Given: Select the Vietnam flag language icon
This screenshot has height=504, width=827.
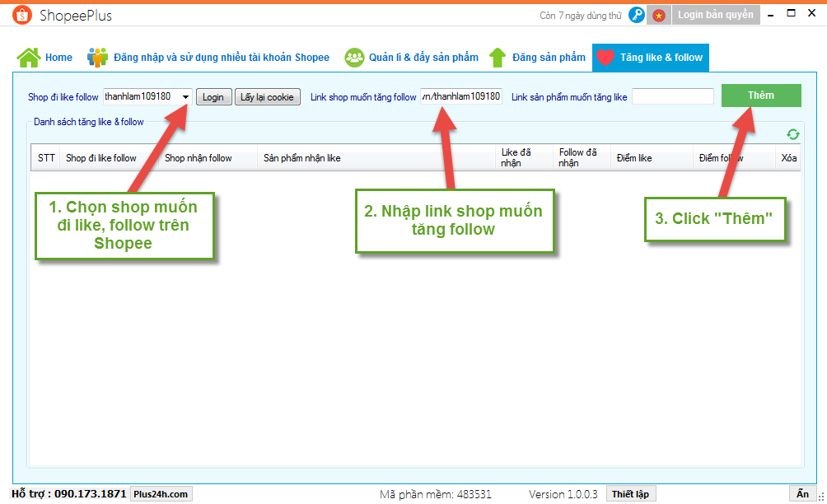Looking at the screenshot, I should 659,16.
